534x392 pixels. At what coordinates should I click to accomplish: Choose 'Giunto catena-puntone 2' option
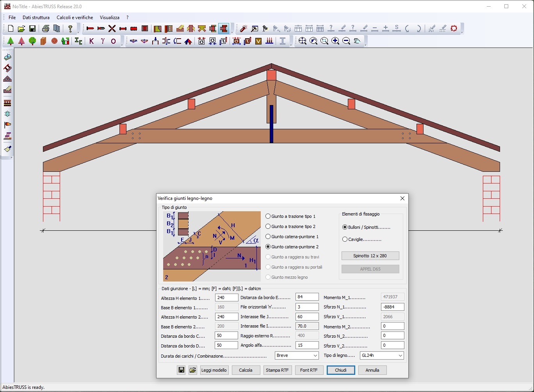(292, 247)
